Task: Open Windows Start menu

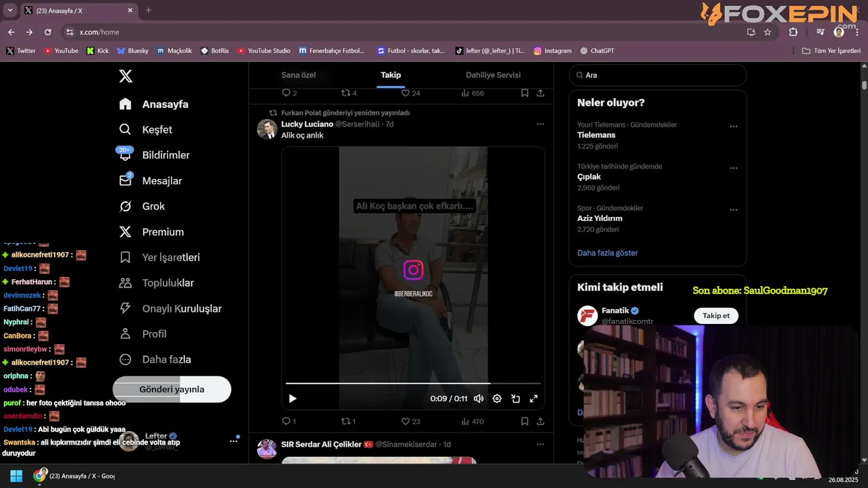Action: tap(16, 476)
